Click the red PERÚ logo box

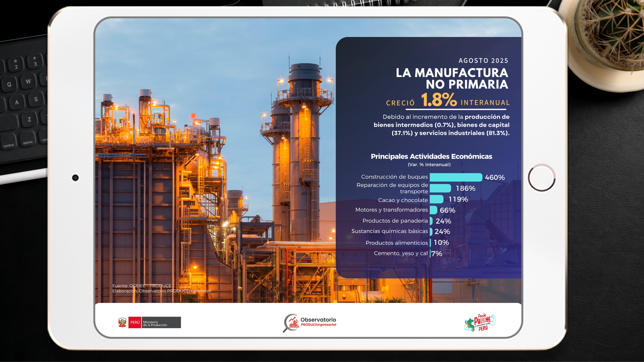[x=135, y=322]
